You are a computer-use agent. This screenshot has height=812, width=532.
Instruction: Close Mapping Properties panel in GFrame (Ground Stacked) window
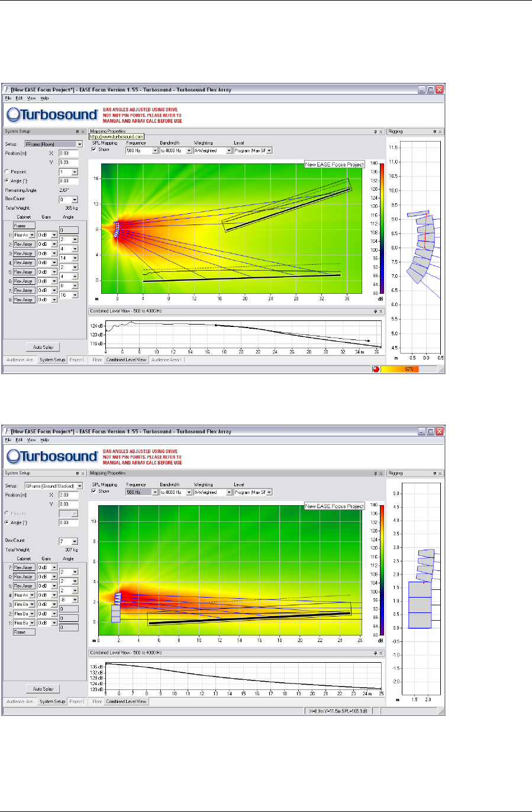click(381, 473)
